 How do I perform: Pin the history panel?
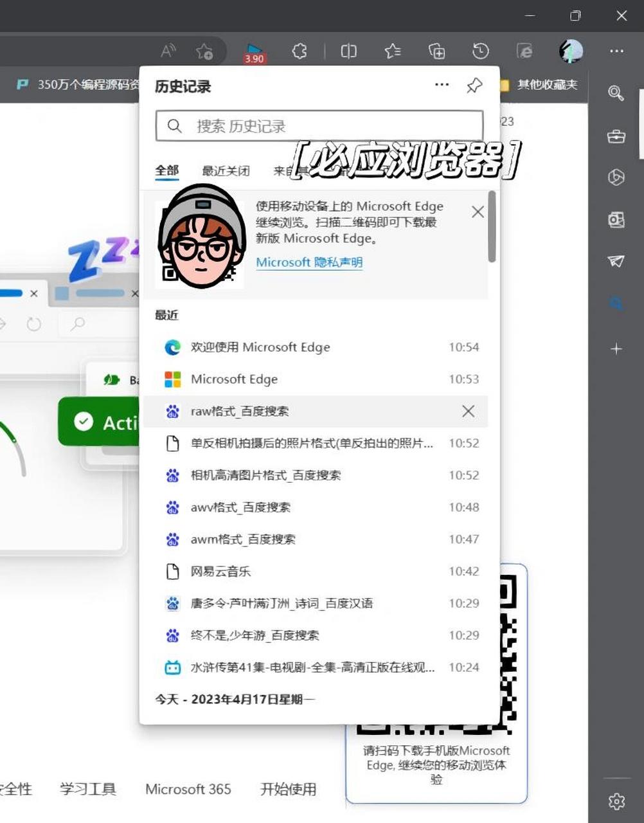[474, 85]
